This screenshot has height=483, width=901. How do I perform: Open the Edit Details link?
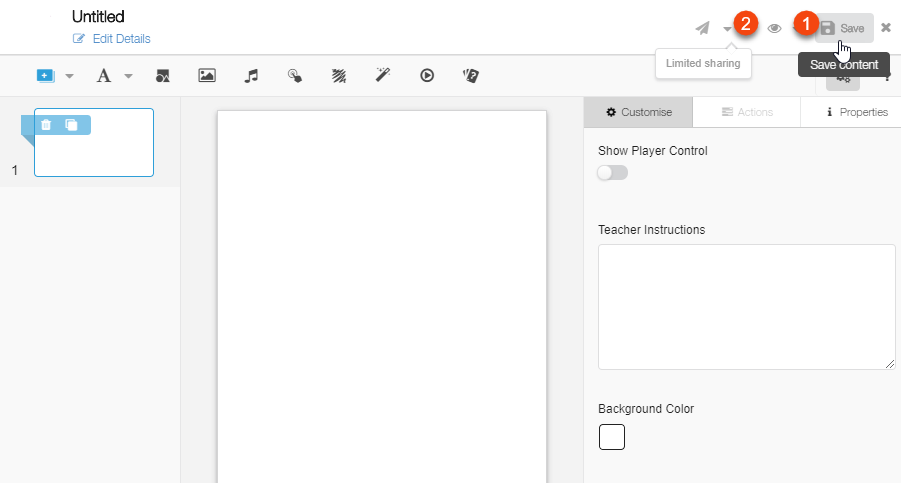tap(112, 39)
